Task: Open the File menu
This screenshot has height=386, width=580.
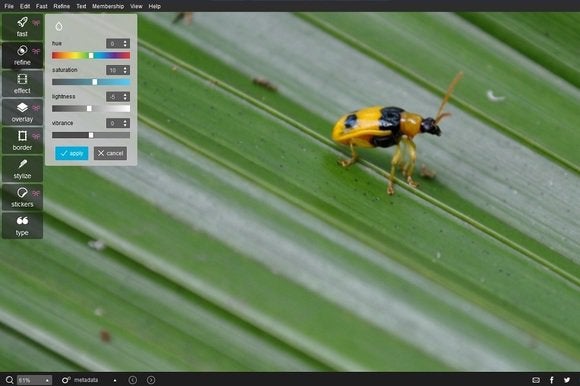Action: tap(9, 6)
